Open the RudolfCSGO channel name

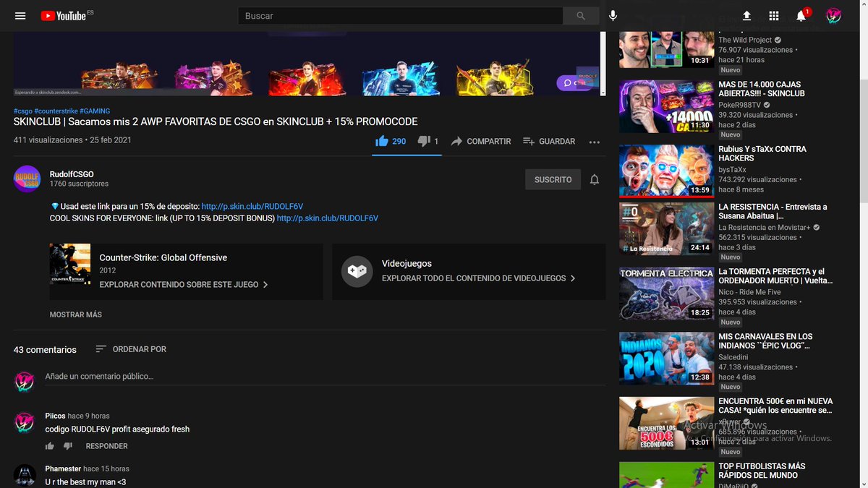point(72,174)
